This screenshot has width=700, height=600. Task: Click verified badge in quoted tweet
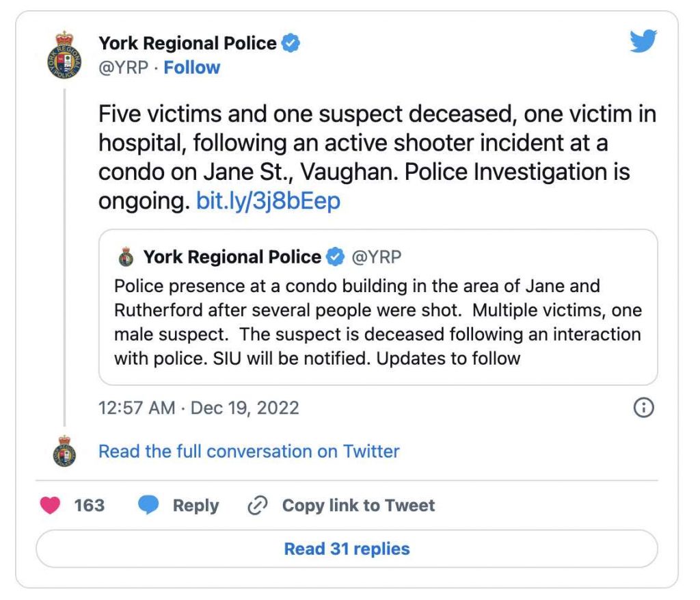click(x=335, y=257)
